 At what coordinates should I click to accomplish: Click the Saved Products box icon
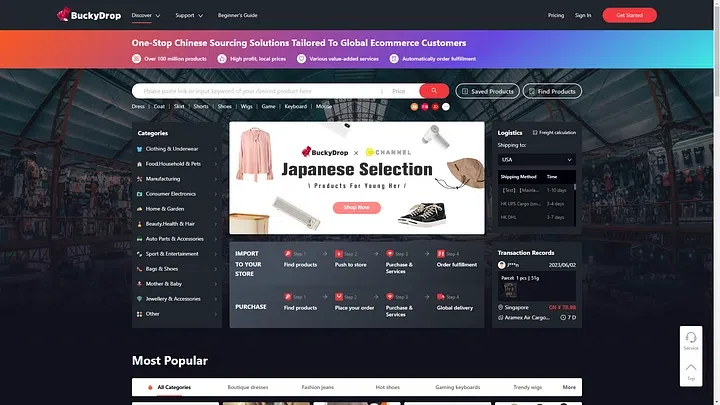[x=465, y=91]
